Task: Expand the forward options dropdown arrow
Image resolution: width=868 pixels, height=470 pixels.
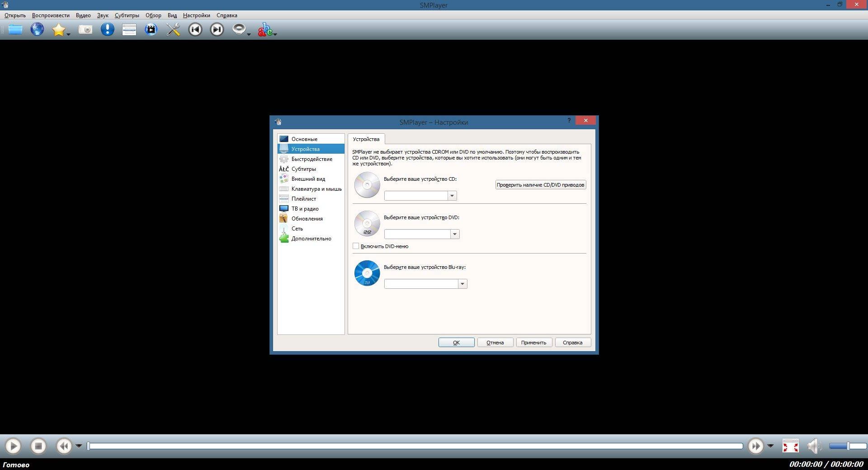Action: tap(770, 446)
